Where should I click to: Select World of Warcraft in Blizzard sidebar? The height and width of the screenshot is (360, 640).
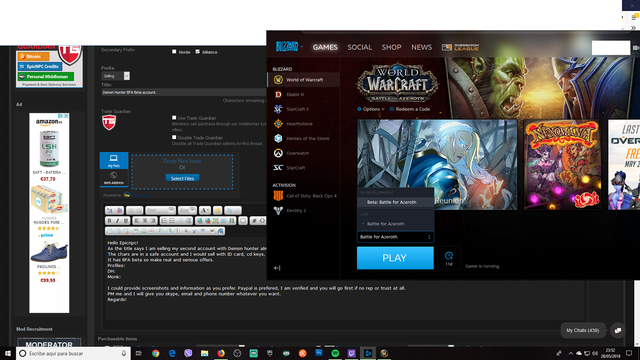(x=303, y=80)
